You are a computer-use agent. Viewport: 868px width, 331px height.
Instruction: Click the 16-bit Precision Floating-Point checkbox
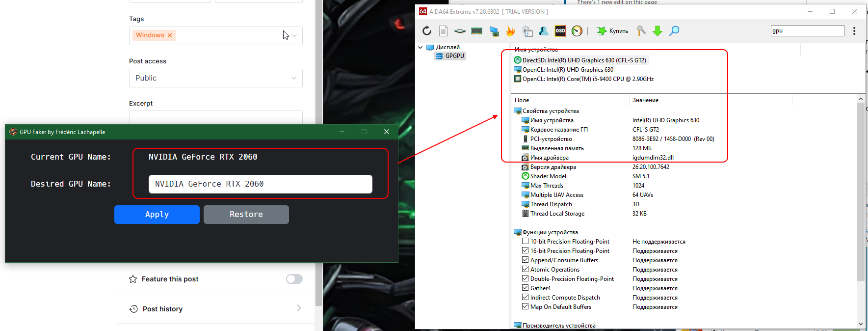point(525,250)
